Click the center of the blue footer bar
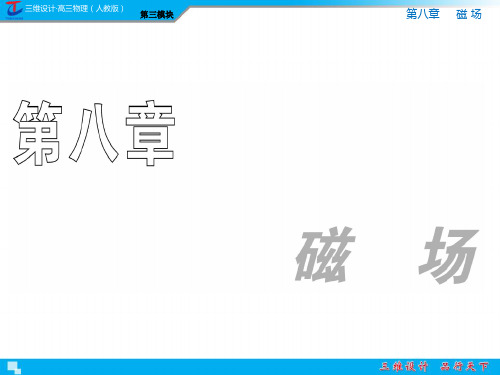The height and width of the screenshot is (375, 500). (250, 367)
